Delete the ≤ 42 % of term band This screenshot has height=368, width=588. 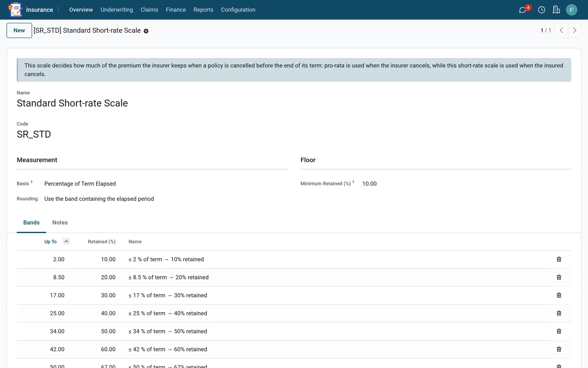click(x=559, y=349)
